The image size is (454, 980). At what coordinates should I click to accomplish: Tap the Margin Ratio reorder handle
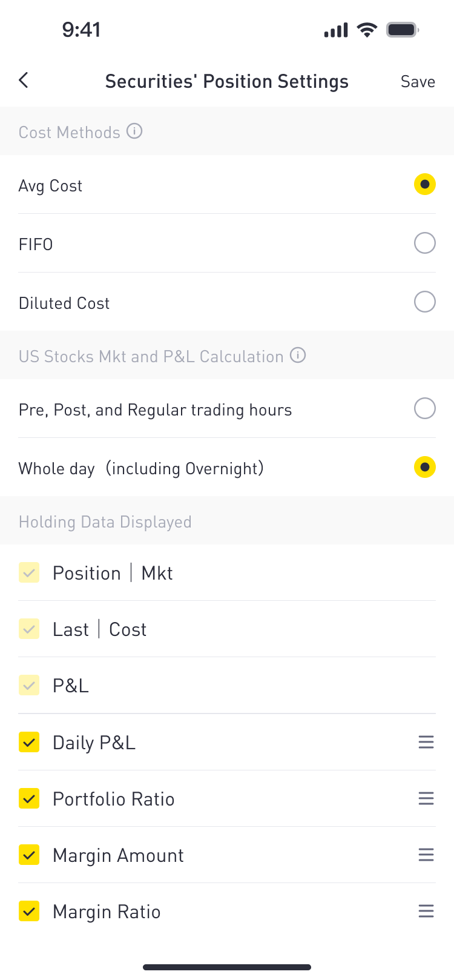(426, 911)
